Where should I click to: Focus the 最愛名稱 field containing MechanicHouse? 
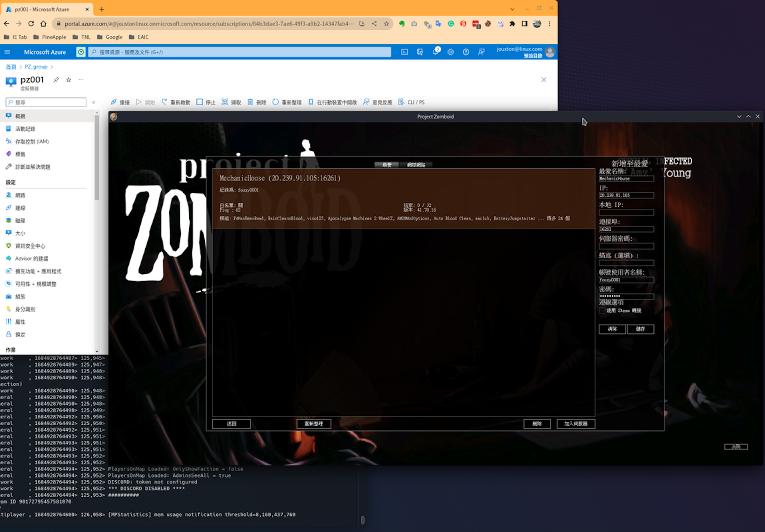pos(626,179)
